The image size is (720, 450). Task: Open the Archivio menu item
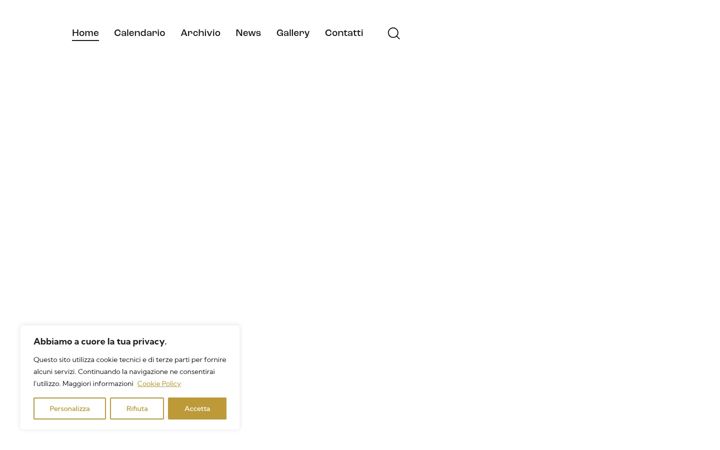(x=200, y=33)
